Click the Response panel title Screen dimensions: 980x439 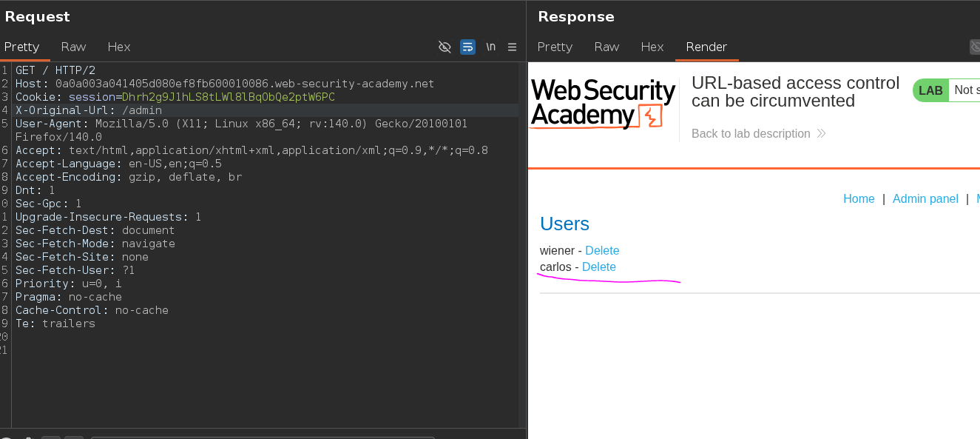tap(576, 16)
